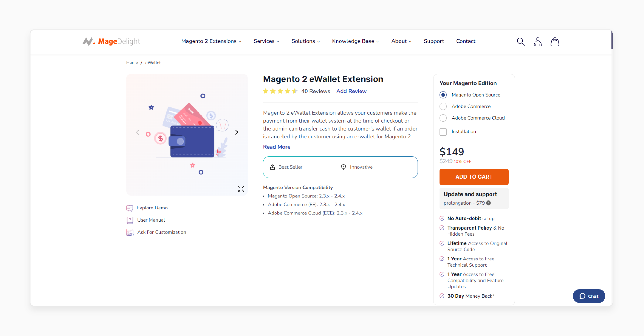
Task: Click Adobe Commerce Cloud (ECE) compatibility text
Action: [x=315, y=213]
